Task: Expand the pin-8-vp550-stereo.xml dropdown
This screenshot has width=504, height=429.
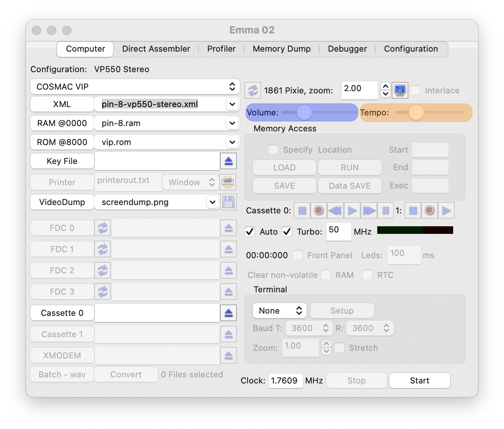Action: [x=232, y=104]
